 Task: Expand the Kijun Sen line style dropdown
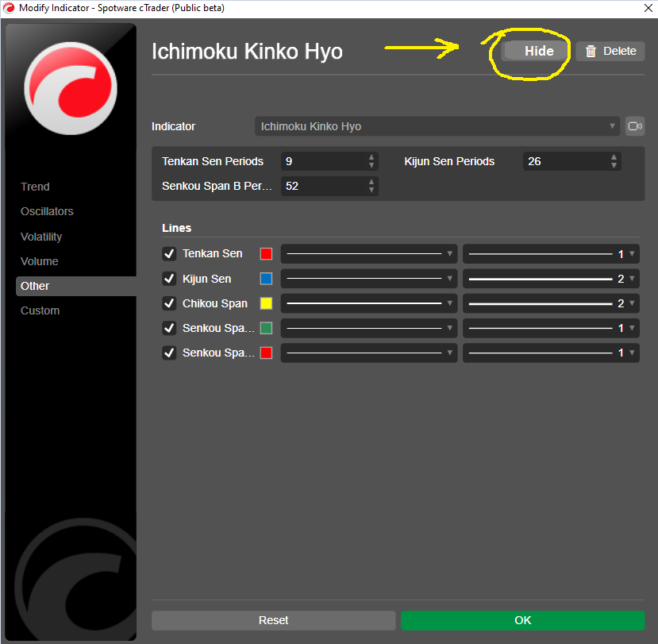pos(369,279)
